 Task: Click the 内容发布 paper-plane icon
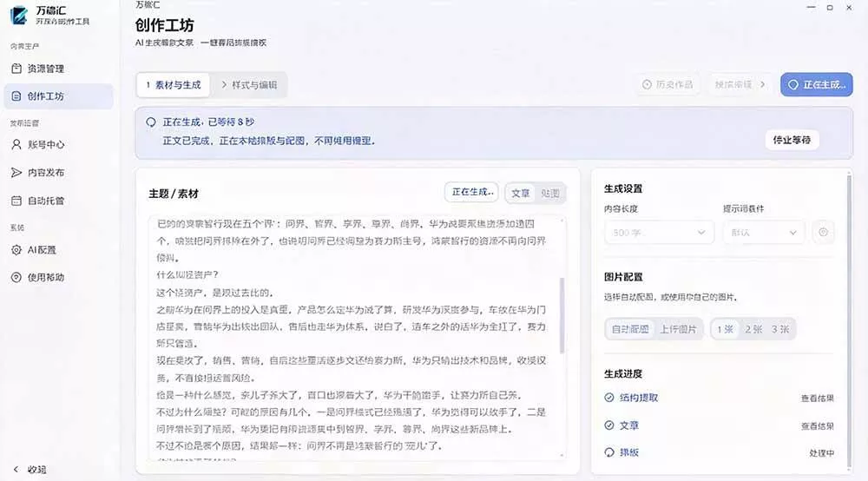click(16, 173)
